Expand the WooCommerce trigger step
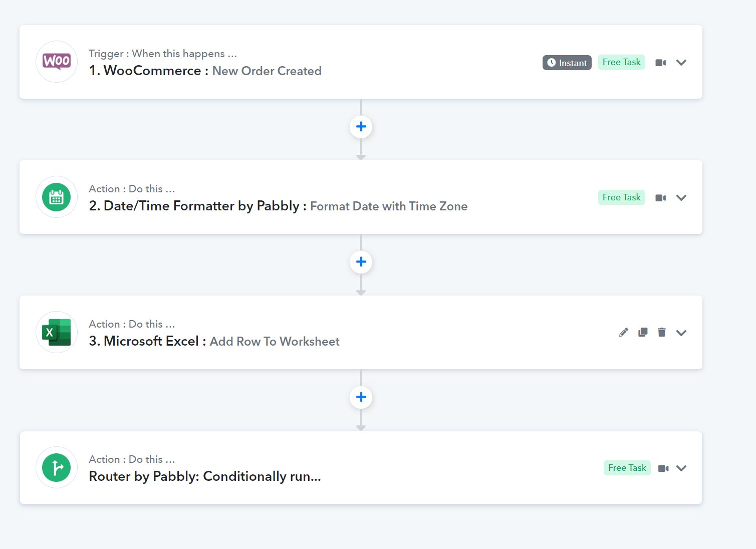Image resolution: width=756 pixels, height=549 pixels. 681,63
